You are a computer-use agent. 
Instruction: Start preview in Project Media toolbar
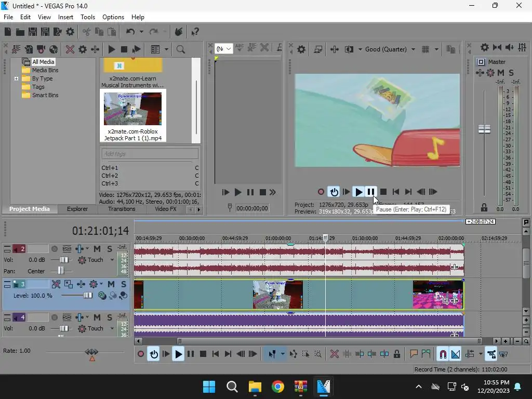pos(111,49)
